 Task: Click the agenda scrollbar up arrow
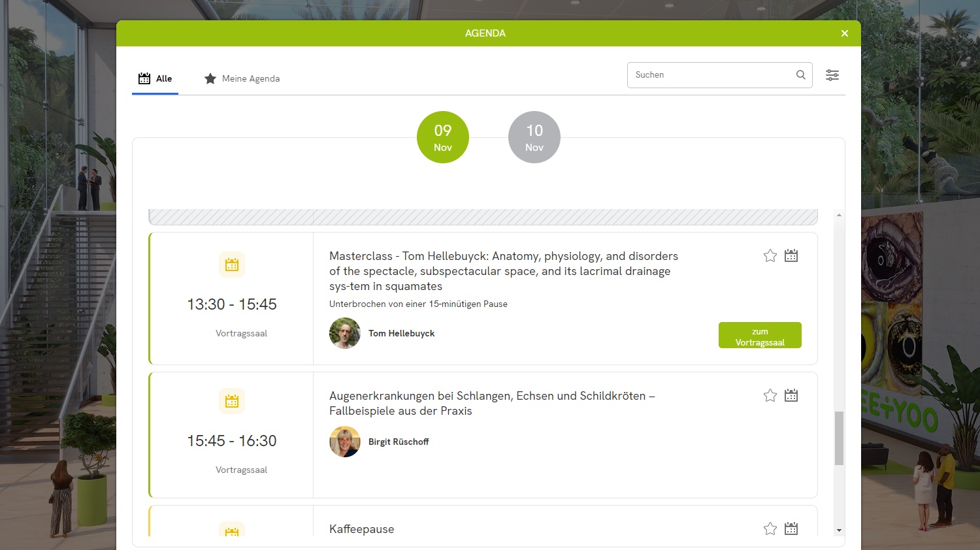pos(839,215)
